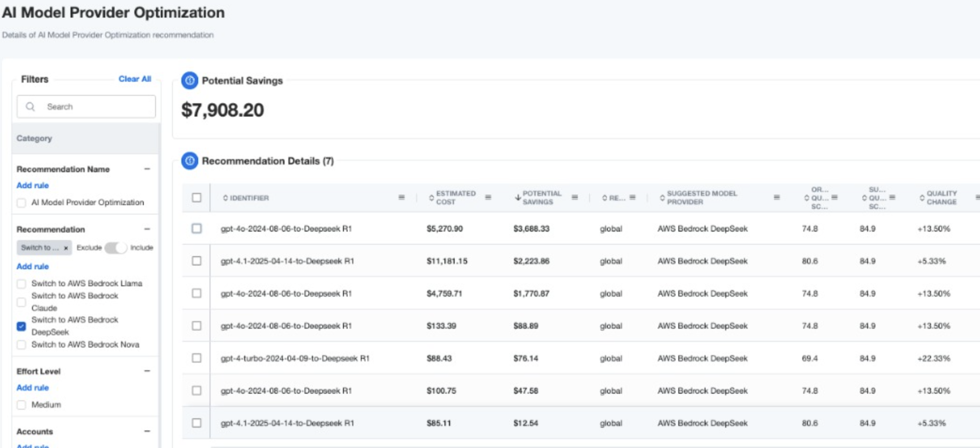Image resolution: width=980 pixels, height=448 pixels.
Task: Check Switch to AWS Bedrock Claude
Action: pos(21,302)
